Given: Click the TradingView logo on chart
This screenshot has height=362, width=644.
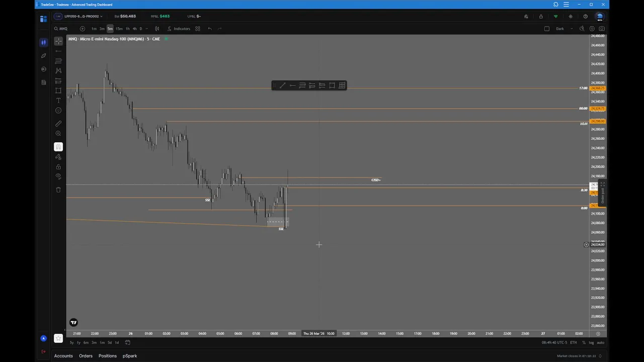Looking at the screenshot, I should point(73,322).
